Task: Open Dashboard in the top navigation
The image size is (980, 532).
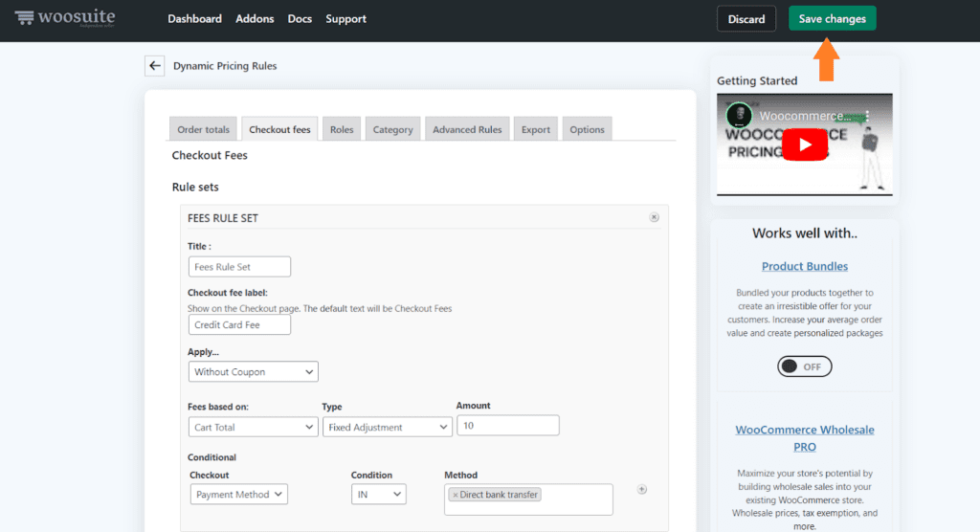Action: coord(194,19)
